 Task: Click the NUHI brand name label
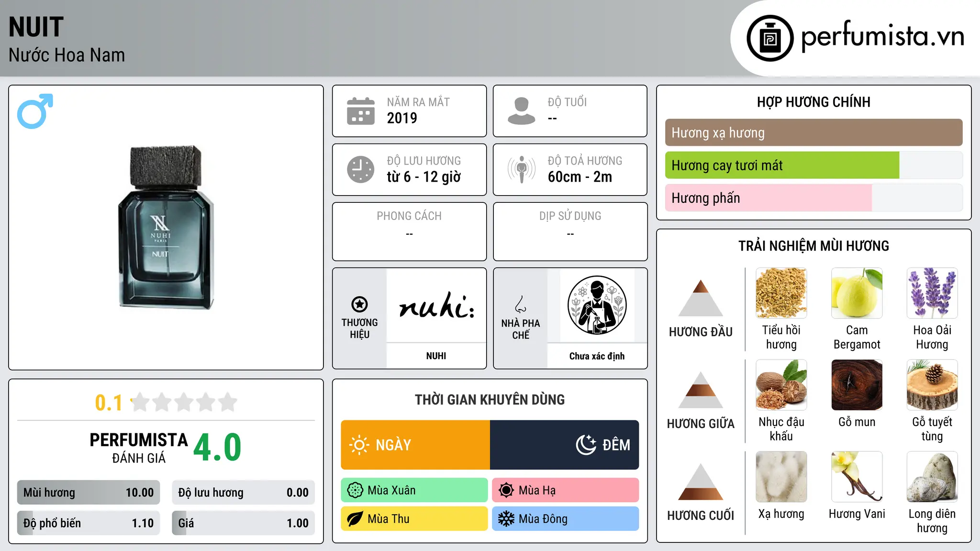[x=436, y=356]
